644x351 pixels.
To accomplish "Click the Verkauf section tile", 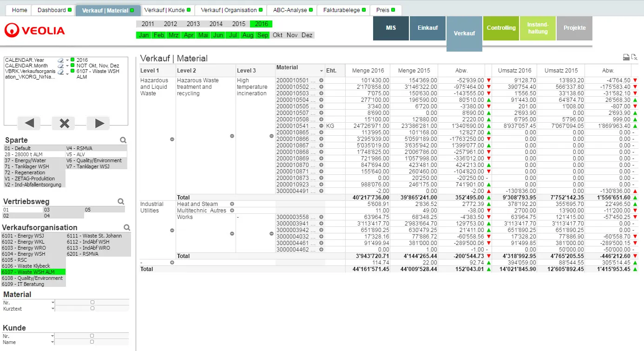I will (x=464, y=33).
